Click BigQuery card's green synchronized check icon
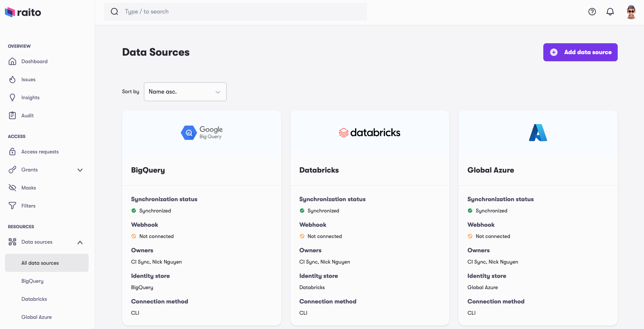 [x=134, y=211]
